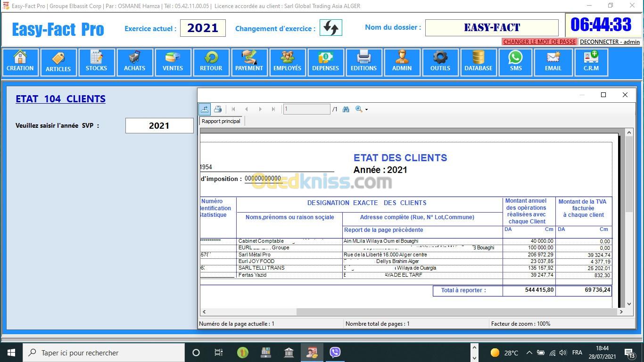Export the report from viewer toolbar
The width and height of the screenshot is (644, 362).
205,109
